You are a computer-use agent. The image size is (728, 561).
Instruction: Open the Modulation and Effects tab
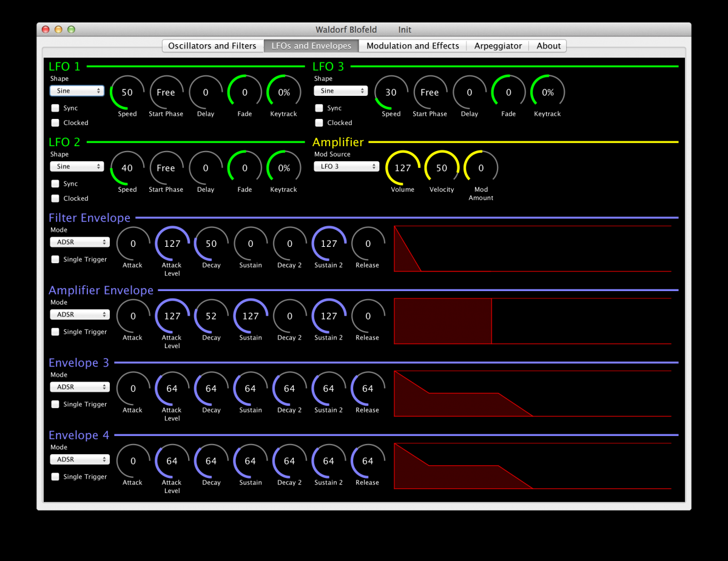[x=413, y=46]
